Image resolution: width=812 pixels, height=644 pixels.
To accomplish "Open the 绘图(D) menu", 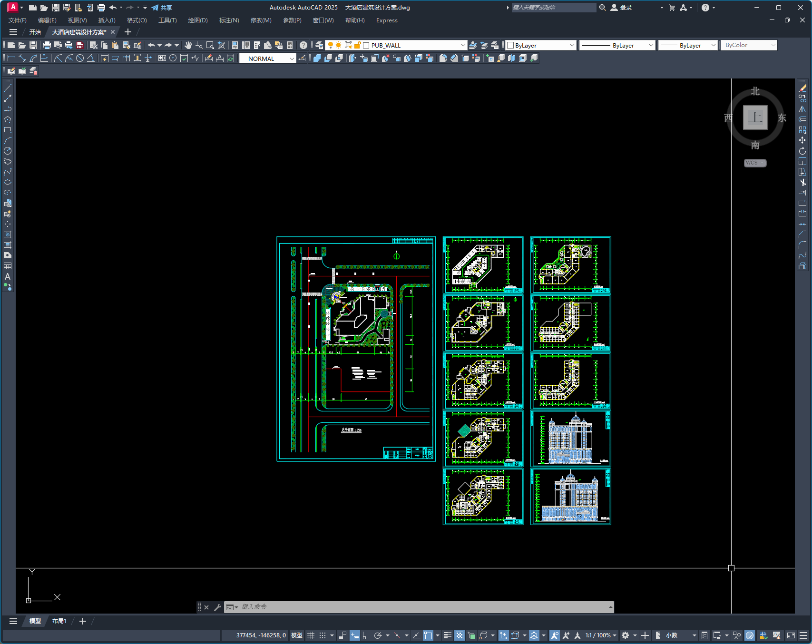I will tap(198, 20).
